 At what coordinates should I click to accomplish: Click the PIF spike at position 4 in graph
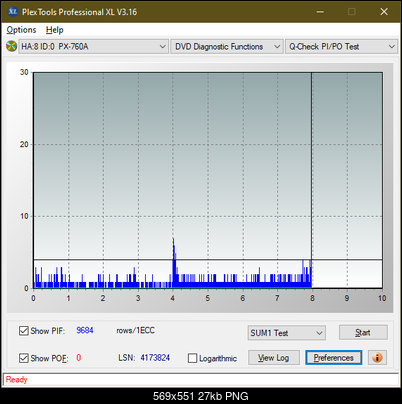click(x=174, y=263)
